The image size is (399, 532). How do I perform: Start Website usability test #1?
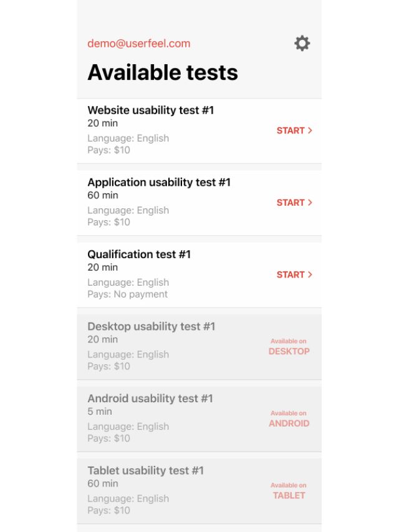pos(291,131)
